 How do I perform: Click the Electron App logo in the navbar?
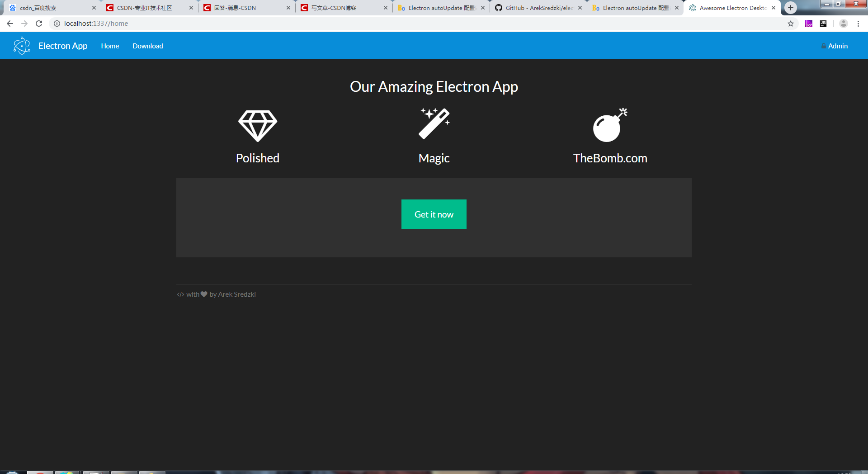[22, 46]
